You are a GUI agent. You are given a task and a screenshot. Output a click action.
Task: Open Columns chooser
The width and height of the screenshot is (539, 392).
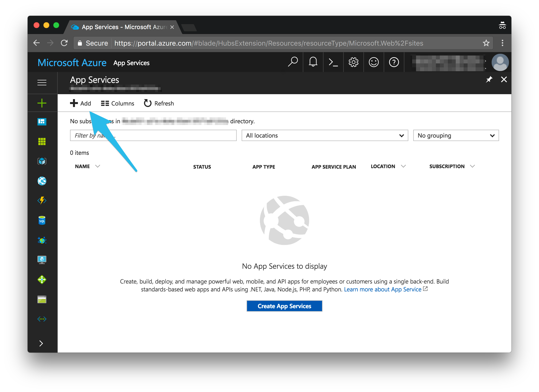(118, 103)
